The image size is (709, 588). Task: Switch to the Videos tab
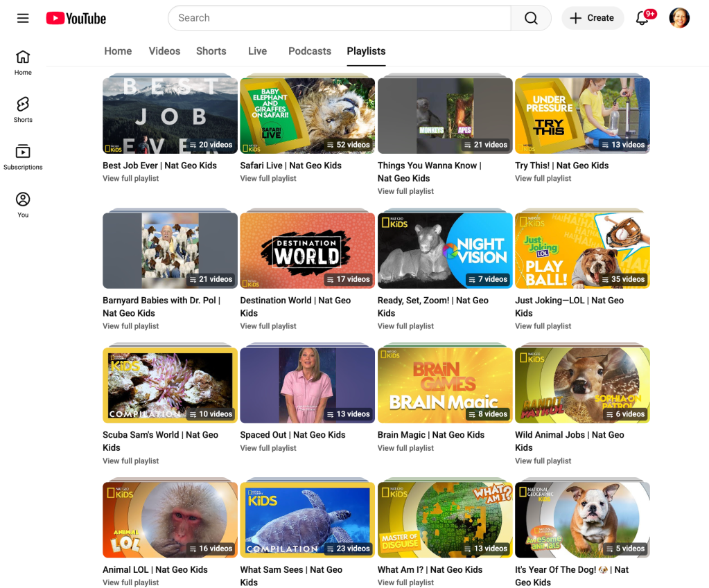click(x=164, y=51)
